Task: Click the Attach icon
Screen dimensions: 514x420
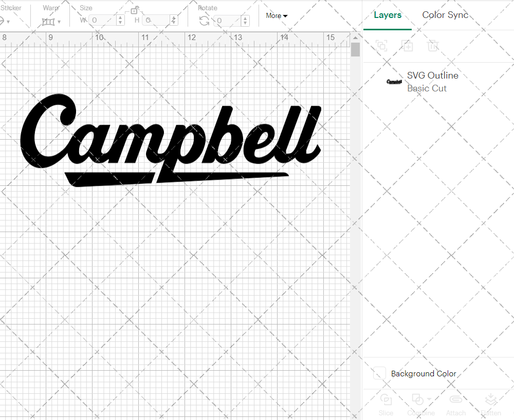Action: point(456,399)
